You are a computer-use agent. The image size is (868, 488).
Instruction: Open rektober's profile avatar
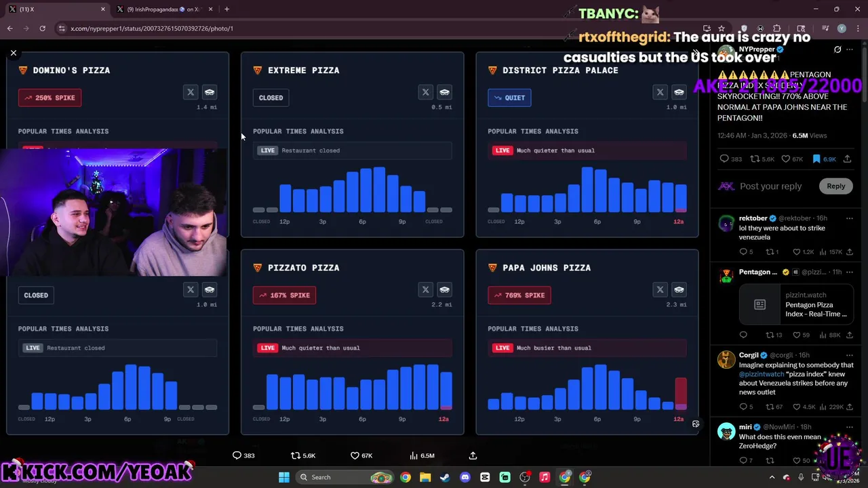pos(726,224)
